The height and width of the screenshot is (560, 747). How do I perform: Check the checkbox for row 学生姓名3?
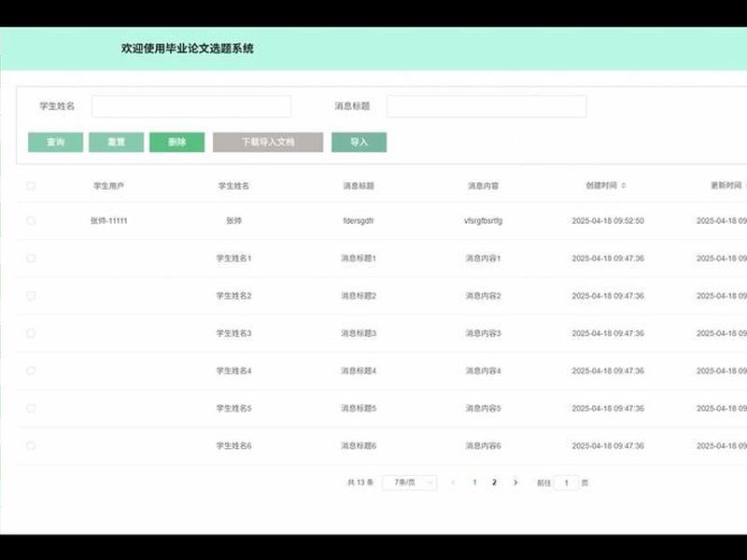coord(31,333)
